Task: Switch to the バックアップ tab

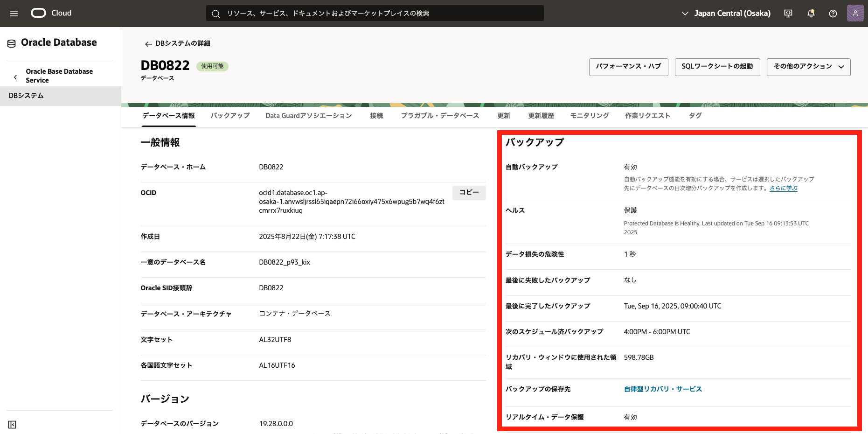Action: (230, 116)
